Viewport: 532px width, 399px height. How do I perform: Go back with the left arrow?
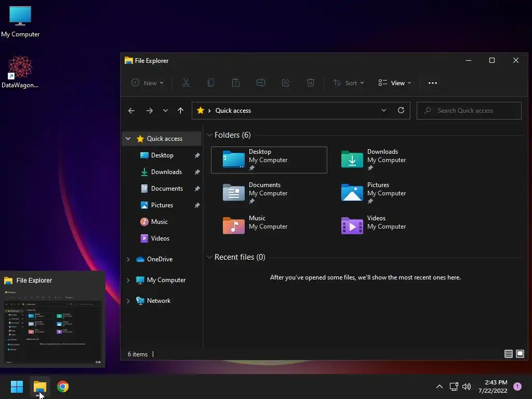click(x=131, y=111)
